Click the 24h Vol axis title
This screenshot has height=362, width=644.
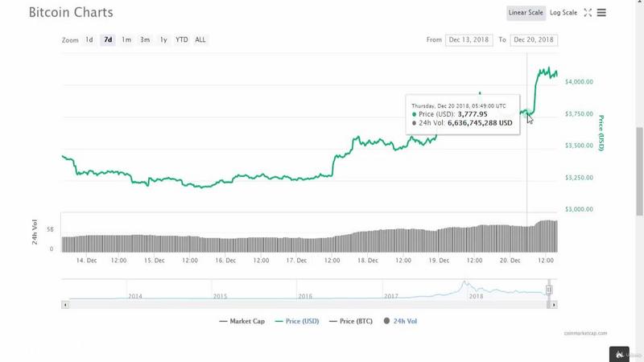[35, 232]
